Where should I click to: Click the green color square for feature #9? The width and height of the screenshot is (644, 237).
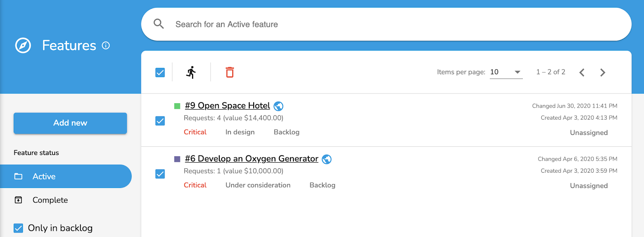pyautogui.click(x=177, y=106)
